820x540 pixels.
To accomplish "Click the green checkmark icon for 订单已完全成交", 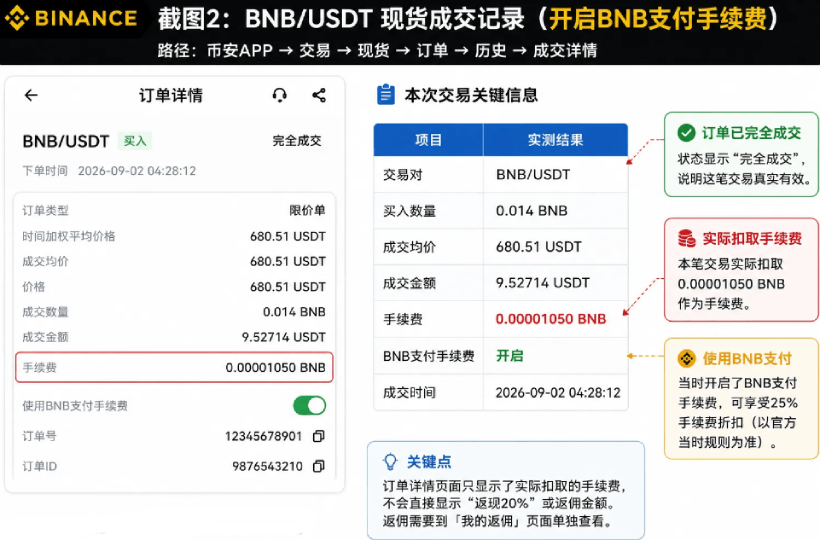I will pos(686,133).
